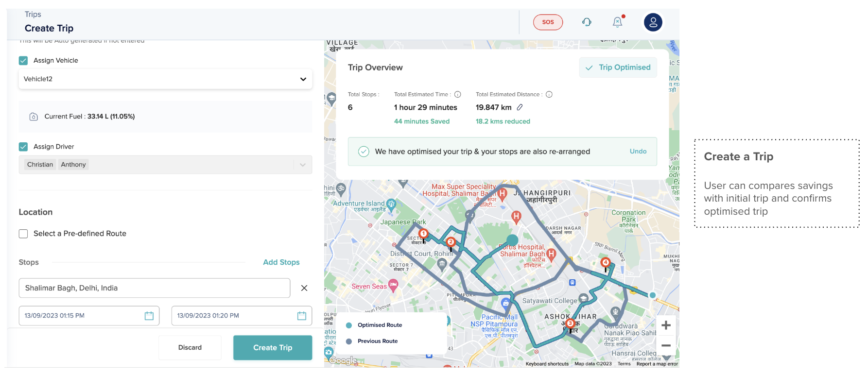Click info icon beside Total Estimated Distance
The height and width of the screenshot is (374, 868).
tap(549, 94)
